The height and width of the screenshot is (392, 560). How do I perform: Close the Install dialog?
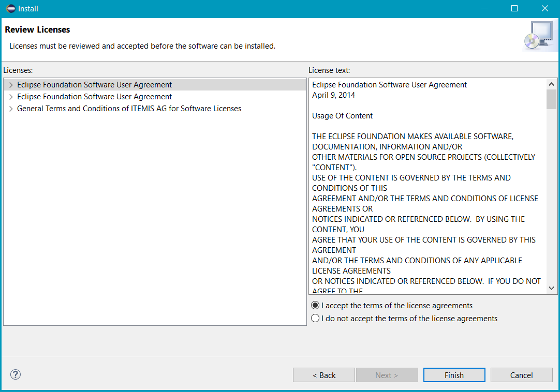coord(544,9)
